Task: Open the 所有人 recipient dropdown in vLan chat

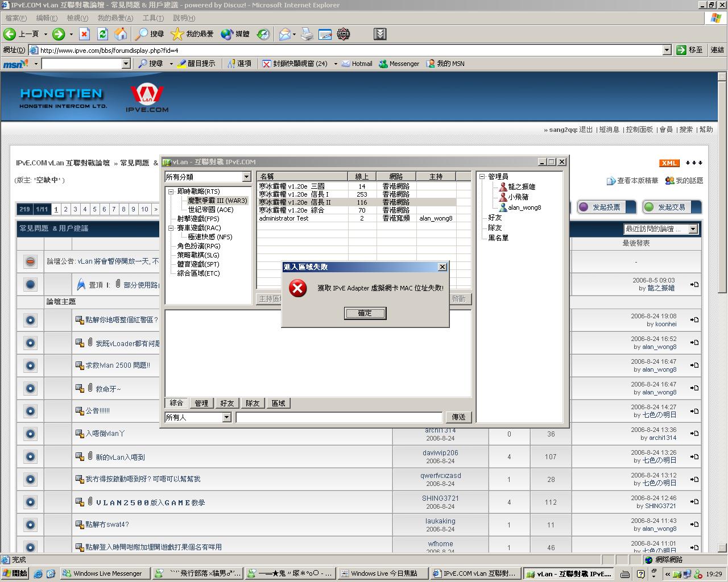Action: pos(226,417)
